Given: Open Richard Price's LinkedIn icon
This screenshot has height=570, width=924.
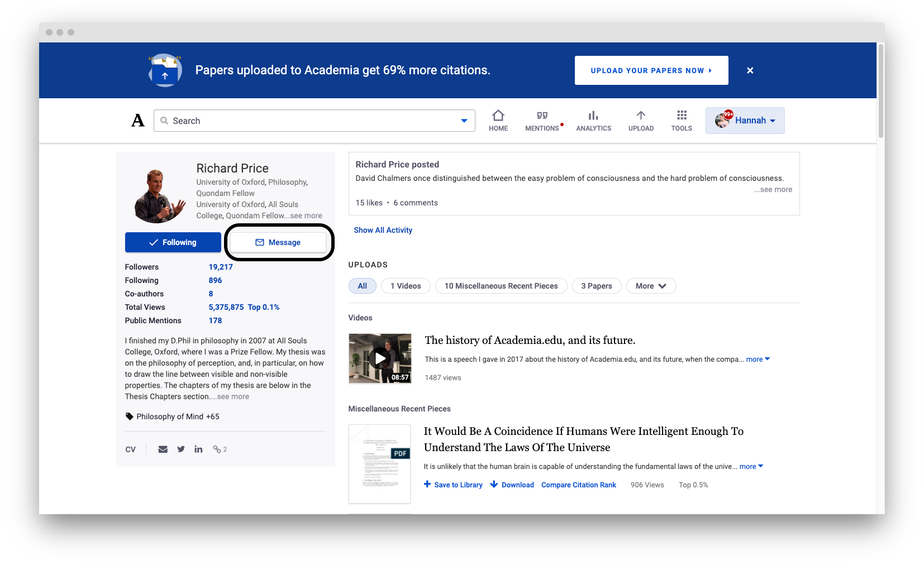Looking at the screenshot, I should point(198,449).
